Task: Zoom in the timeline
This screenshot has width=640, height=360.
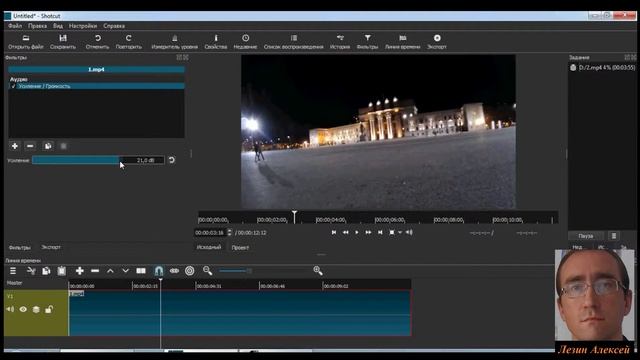Action: (x=318, y=271)
